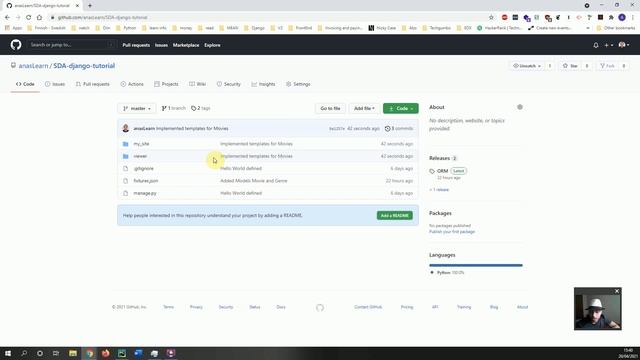The image size is (640, 360).
Task: Open the SDA-django-tutorial repository link
Action: pyautogui.click(x=84, y=66)
